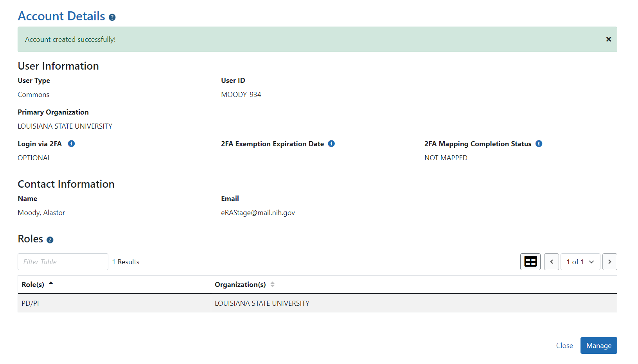Click the Account Details page heading
The height and width of the screenshot is (364, 638).
click(61, 16)
